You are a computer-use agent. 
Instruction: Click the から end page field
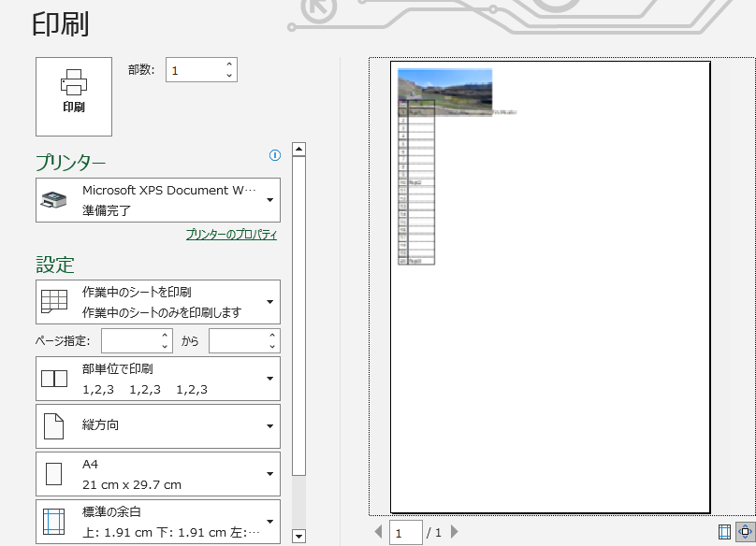click(x=238, y=341)
